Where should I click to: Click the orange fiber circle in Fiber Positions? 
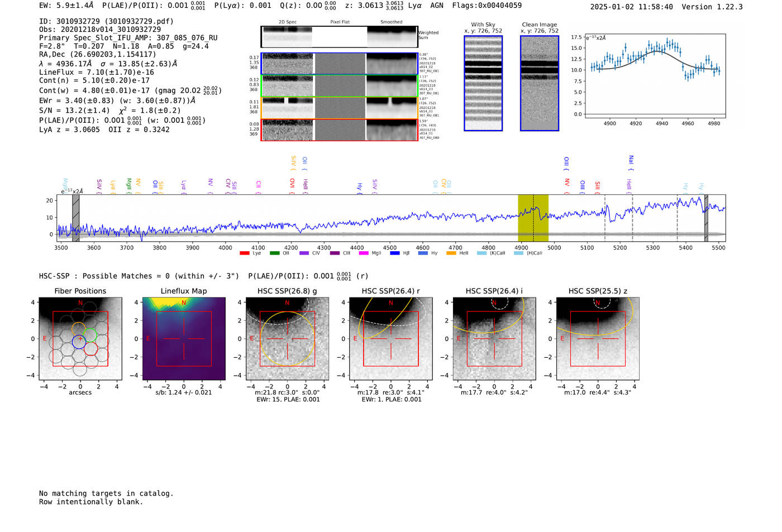point(79,329)
